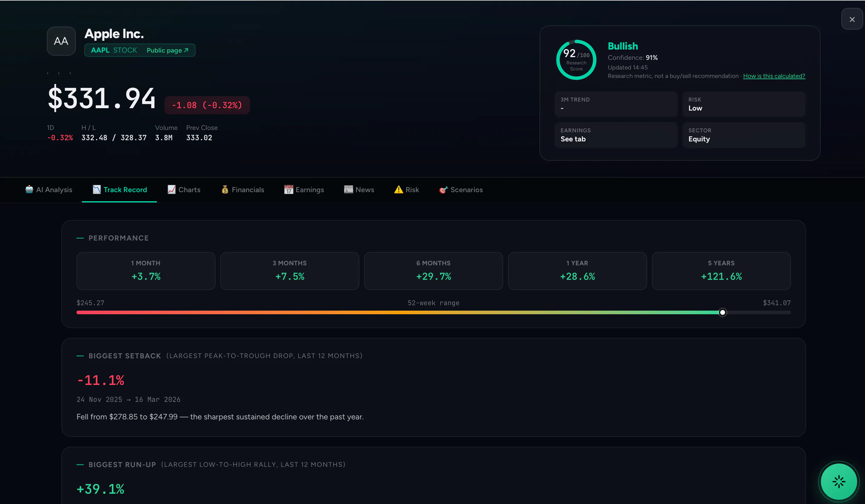
Task: Click the 52-week range marker knob
Action: [x=723, y=312]
